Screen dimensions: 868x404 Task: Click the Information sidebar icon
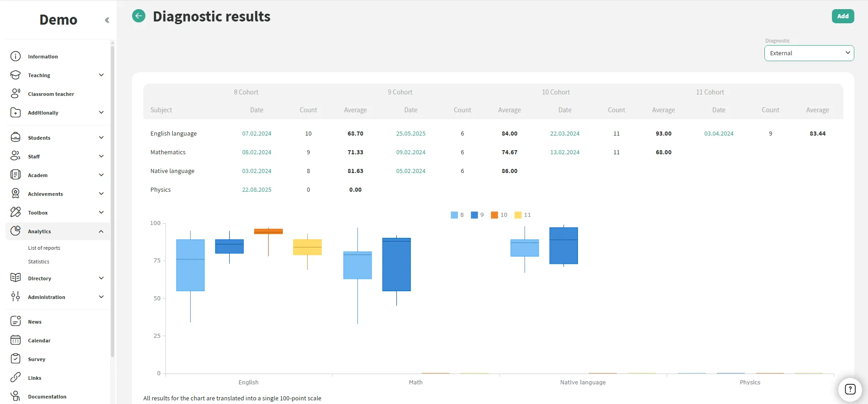[16, 57]
